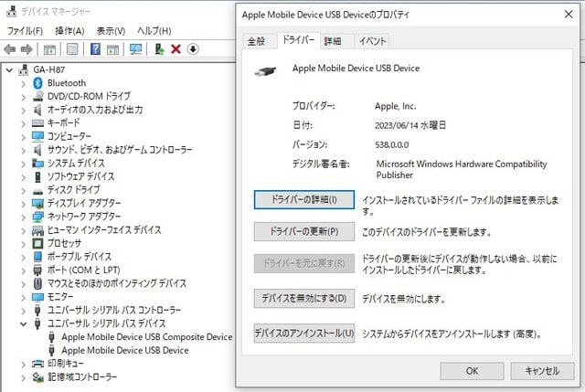Screen dimensions: 585x392
Task: Click the USB icon of Apple Mobile Device USB Composite Device
Action: pyautogui.click(x=52, y=337)
